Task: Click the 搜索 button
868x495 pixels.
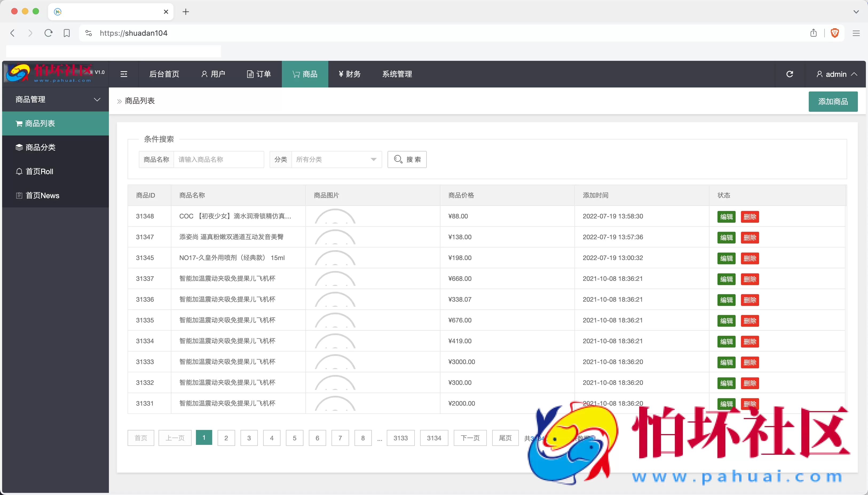Action: [x=407, y=159]
